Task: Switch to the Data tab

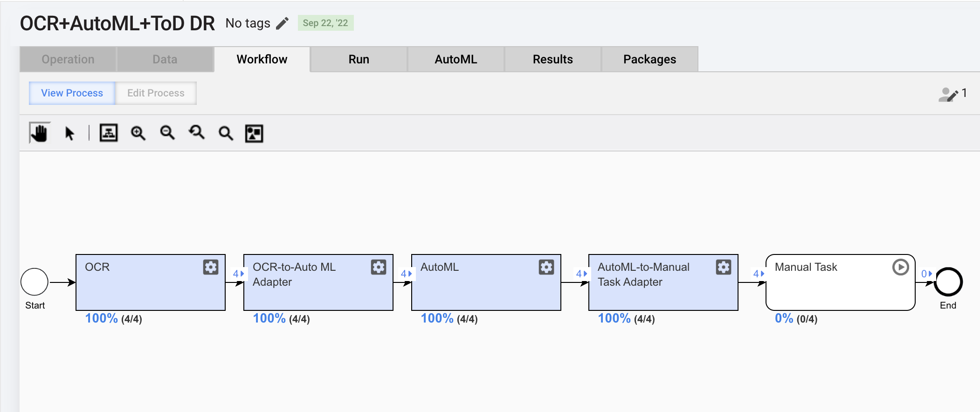Action: 165,59
